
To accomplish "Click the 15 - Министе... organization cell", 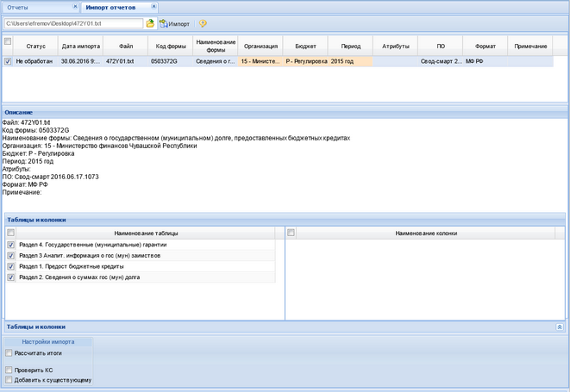I will (260, 61).
